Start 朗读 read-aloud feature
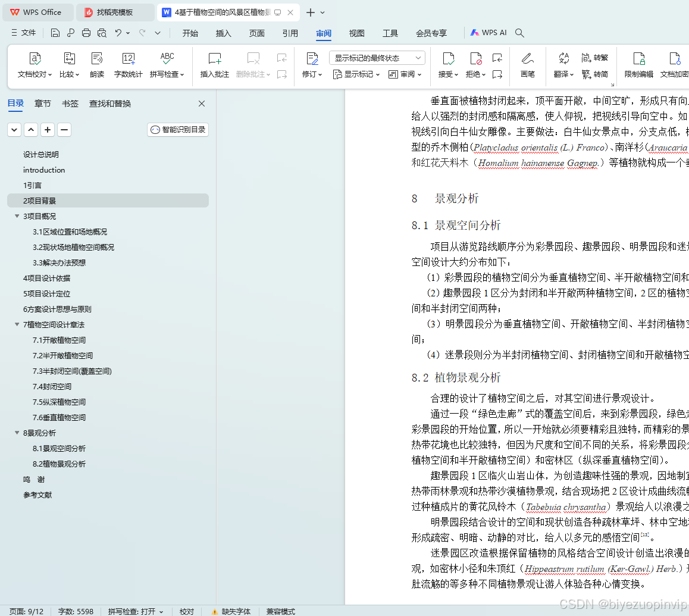This screenshot has width=689, height=616. pyautogui.click(x=96, y=65)
